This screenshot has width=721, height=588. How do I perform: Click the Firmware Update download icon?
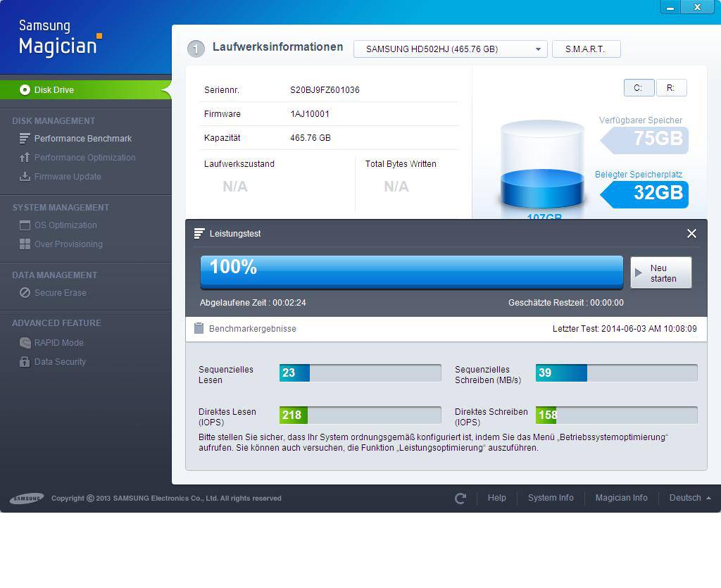click(25, 177)
